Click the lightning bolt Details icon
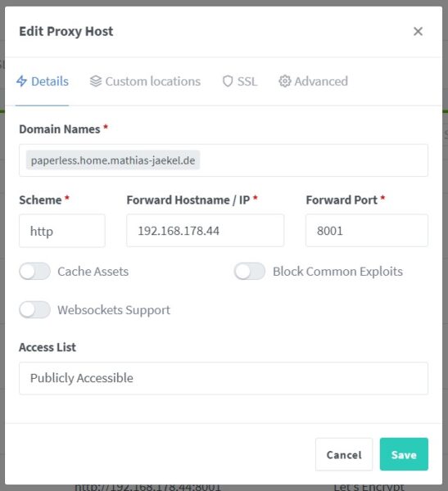Screen dimensions: 448x491 pos(21,81)
